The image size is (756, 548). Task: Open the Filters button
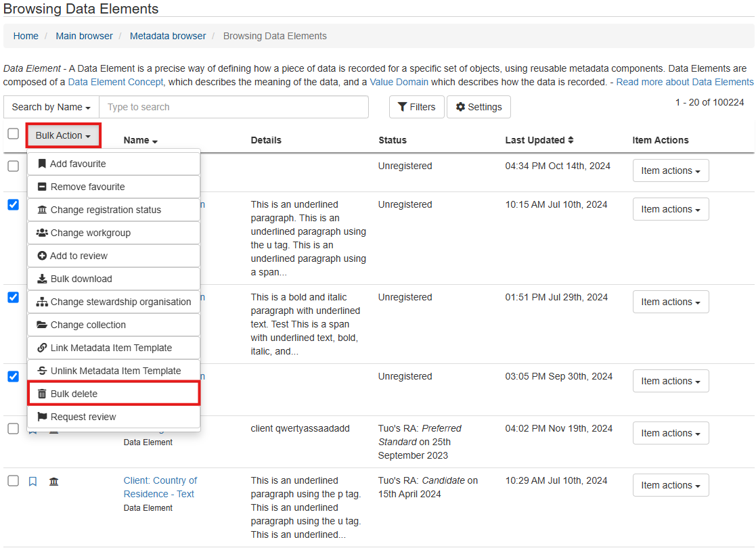tap(416, 107)
